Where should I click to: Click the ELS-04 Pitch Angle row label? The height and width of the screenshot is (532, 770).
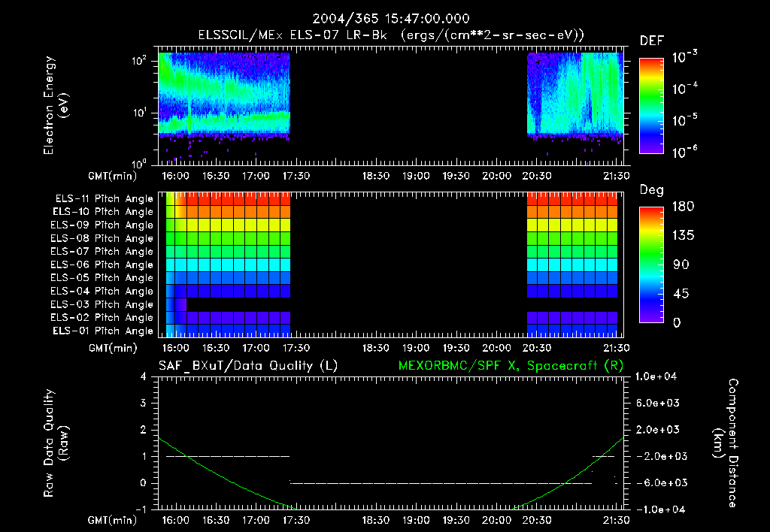pyautogui.click(x=102, y=291)
